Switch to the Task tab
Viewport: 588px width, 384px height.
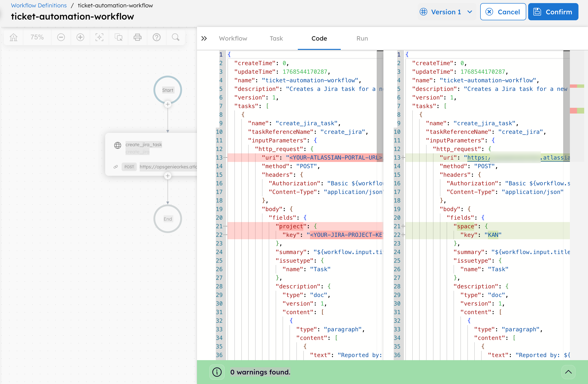276,39
